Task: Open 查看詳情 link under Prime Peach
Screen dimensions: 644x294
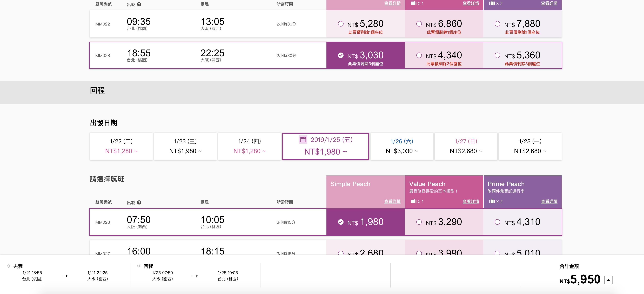Action: pyautogui.click(x=549, y=201)
